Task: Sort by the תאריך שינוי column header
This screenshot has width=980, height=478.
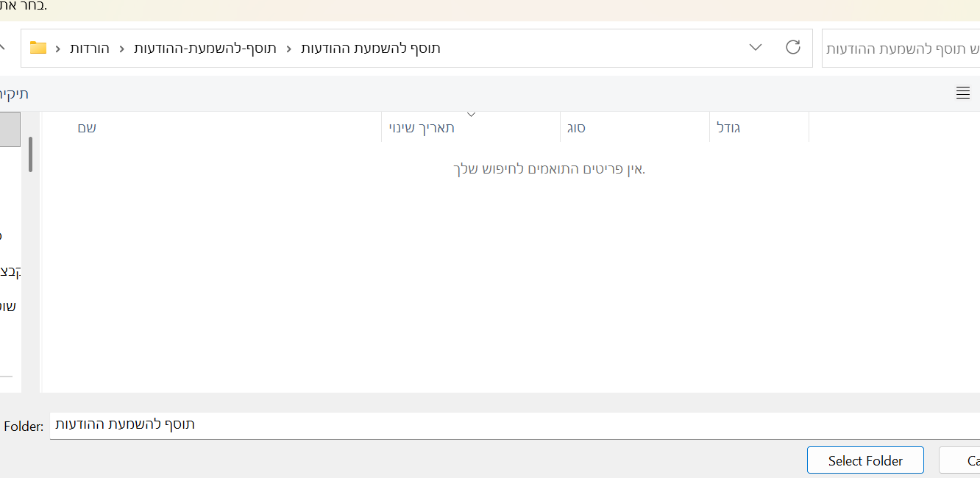Action: 422,128
